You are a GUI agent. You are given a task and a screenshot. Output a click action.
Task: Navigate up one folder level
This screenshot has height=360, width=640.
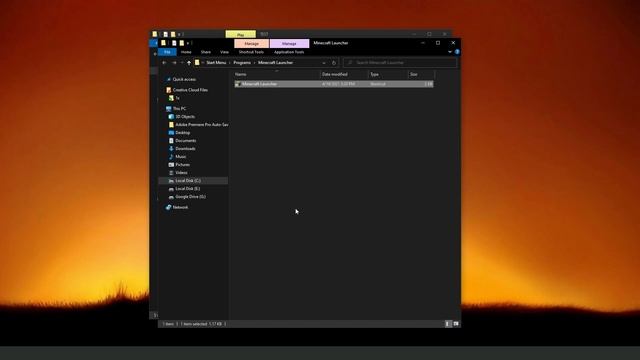189,63
